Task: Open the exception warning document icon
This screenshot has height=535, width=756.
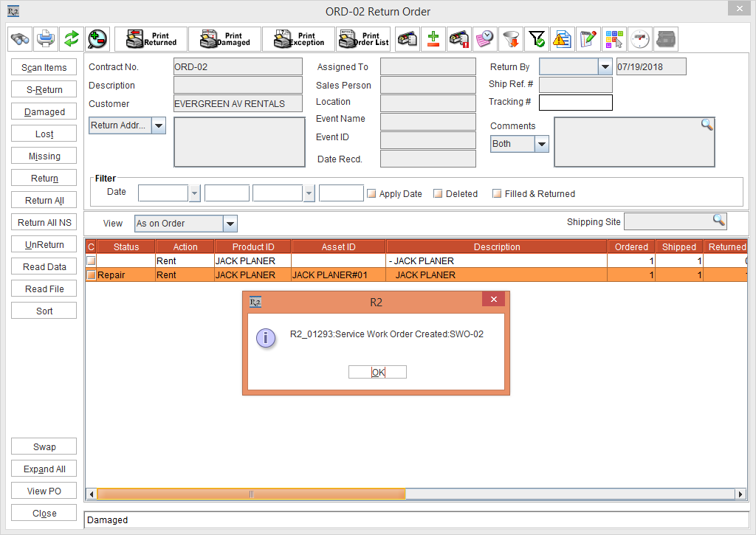Action: 562,38
